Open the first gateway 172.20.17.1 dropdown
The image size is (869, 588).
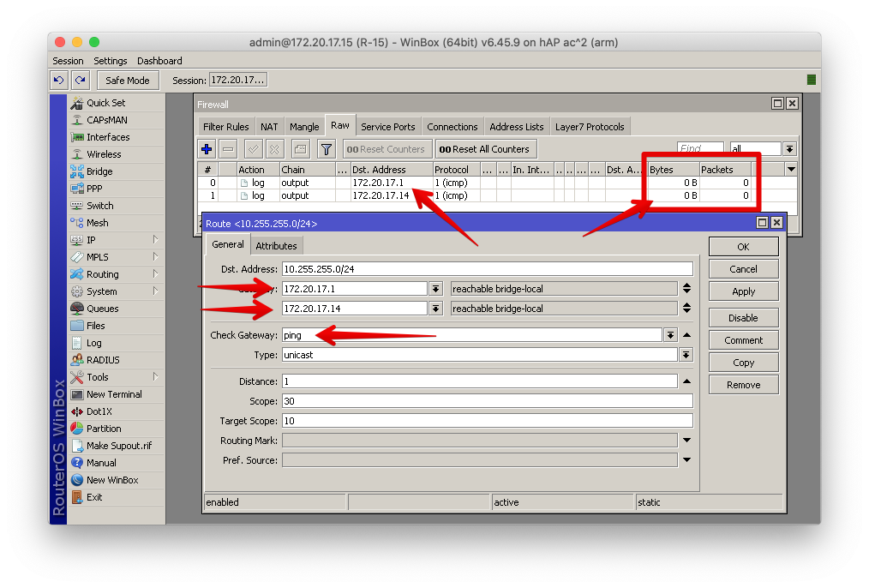[x=436, y=289]
